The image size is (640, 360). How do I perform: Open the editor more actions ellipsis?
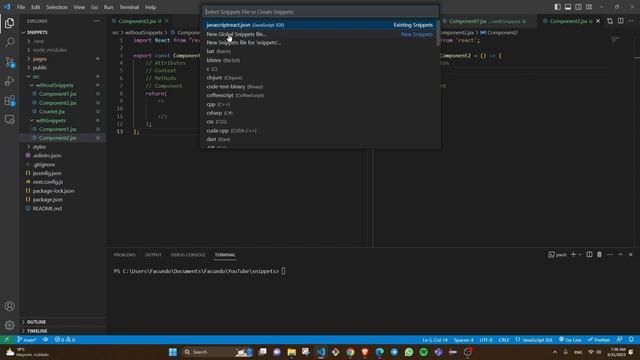(x=631, y=21)
